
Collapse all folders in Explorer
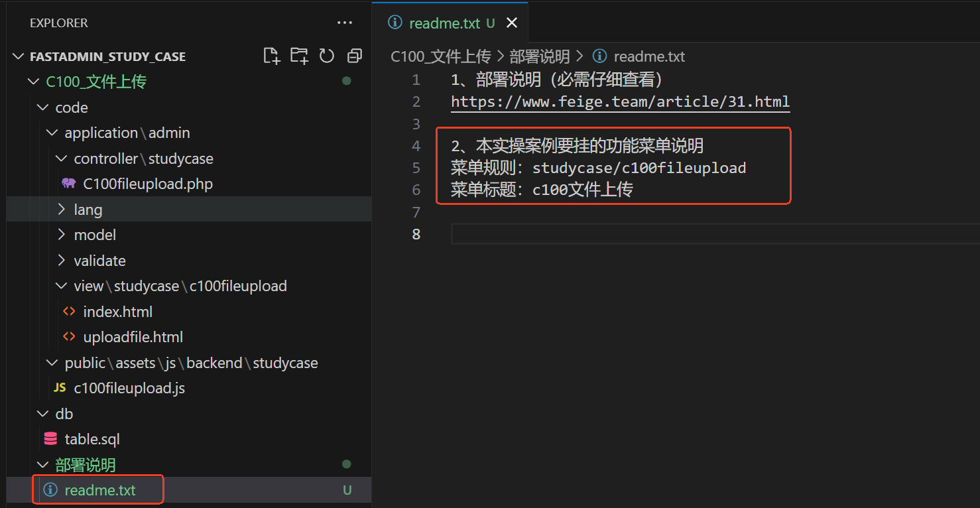355,56
